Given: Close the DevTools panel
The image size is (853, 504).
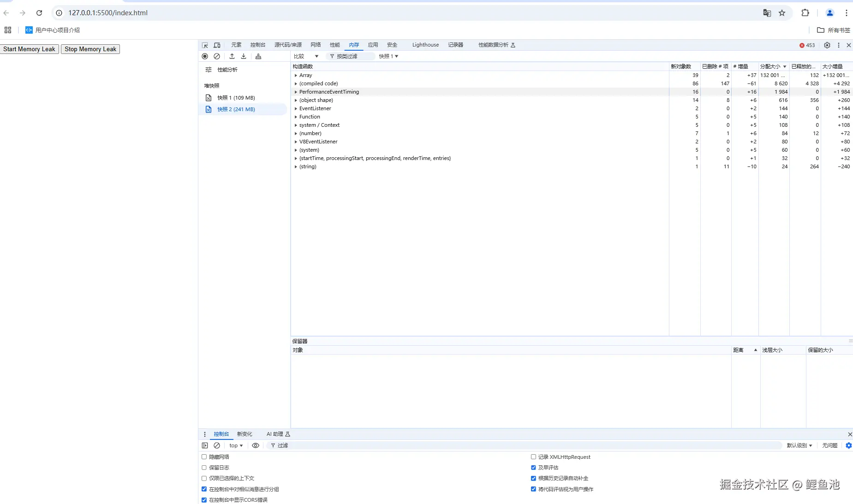Looking at the screenshot, I should 849,45.
